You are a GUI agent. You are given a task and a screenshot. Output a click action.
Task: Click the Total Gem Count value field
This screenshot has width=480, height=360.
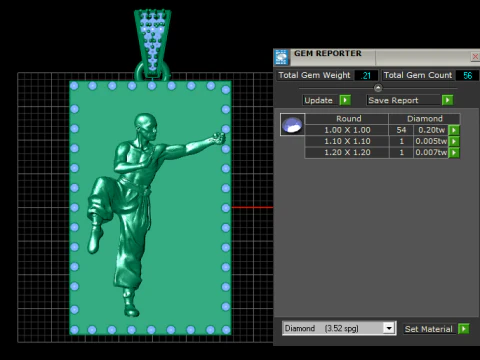coord(467,75)
